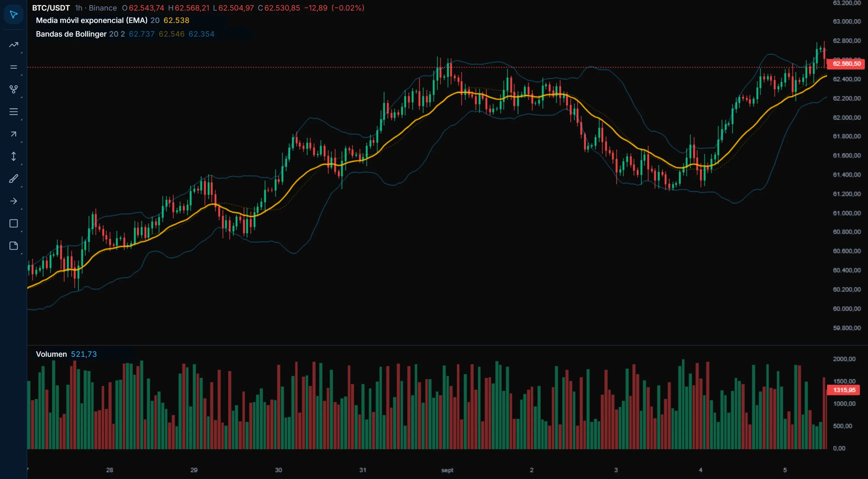The width and height of the screenshot is (868, 479).
Task: Click the Binance exchange label
Action: [103, 8]
